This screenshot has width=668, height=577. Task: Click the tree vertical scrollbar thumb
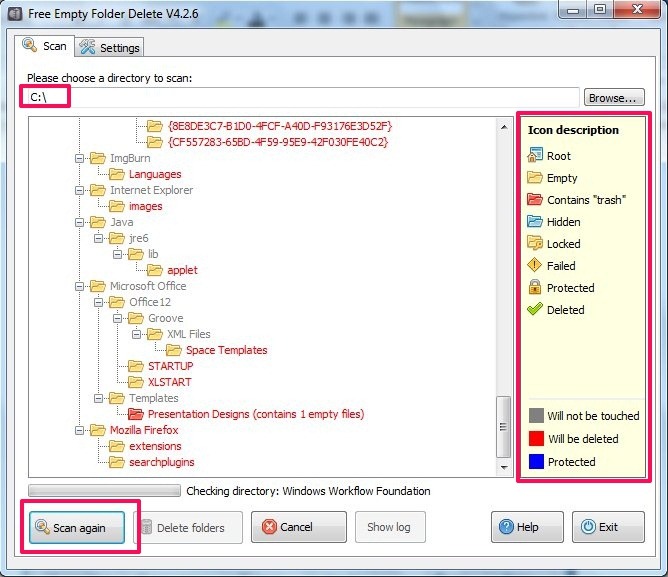tap(504, 427)
